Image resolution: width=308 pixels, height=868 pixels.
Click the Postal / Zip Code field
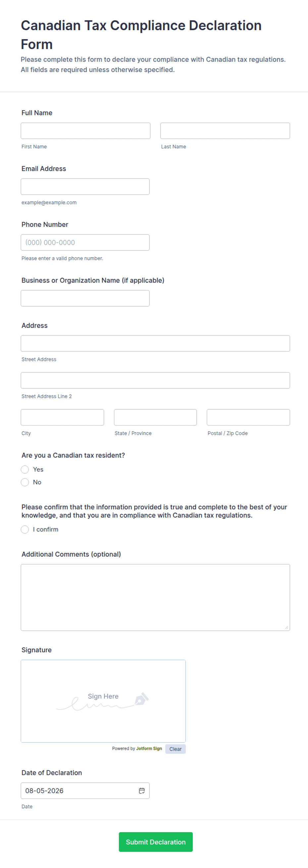(x=248, y=417)
